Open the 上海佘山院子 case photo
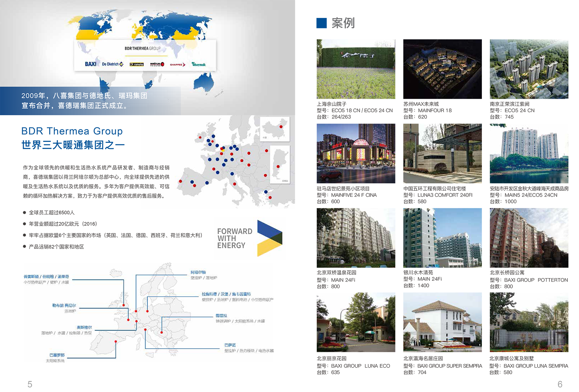The image size is (579, 392). [356, 69]
